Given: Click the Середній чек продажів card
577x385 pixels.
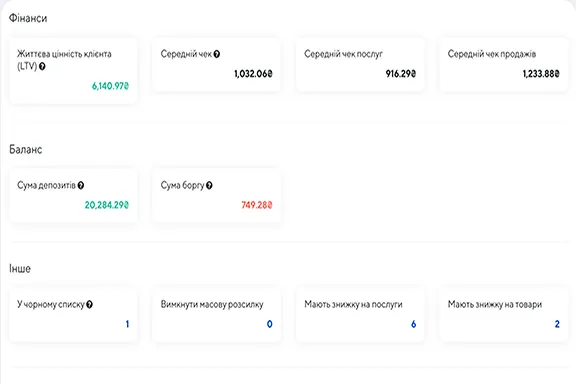Looking at the screenshot, I should pos(504,64).
